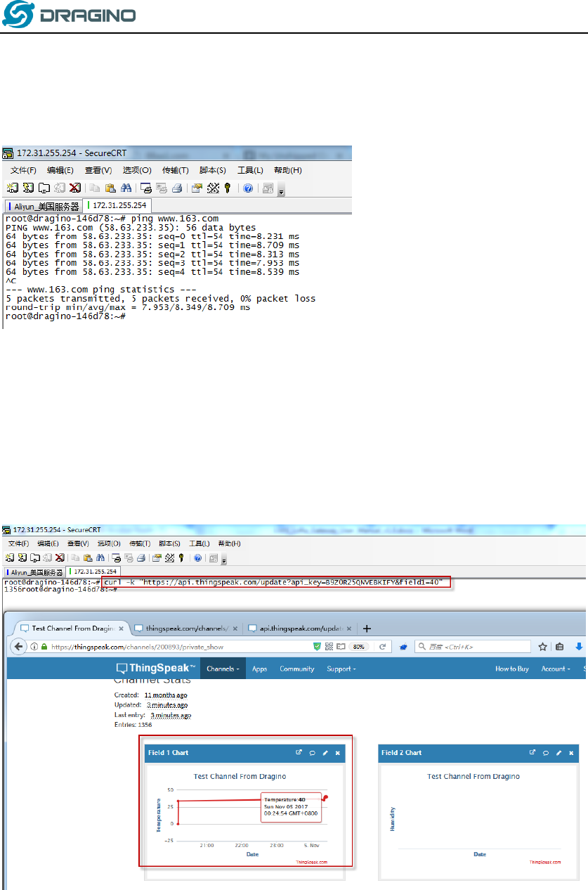
Task: Click pencil edit icon on Field 1 Chart
Action: [x=325, y=752]
